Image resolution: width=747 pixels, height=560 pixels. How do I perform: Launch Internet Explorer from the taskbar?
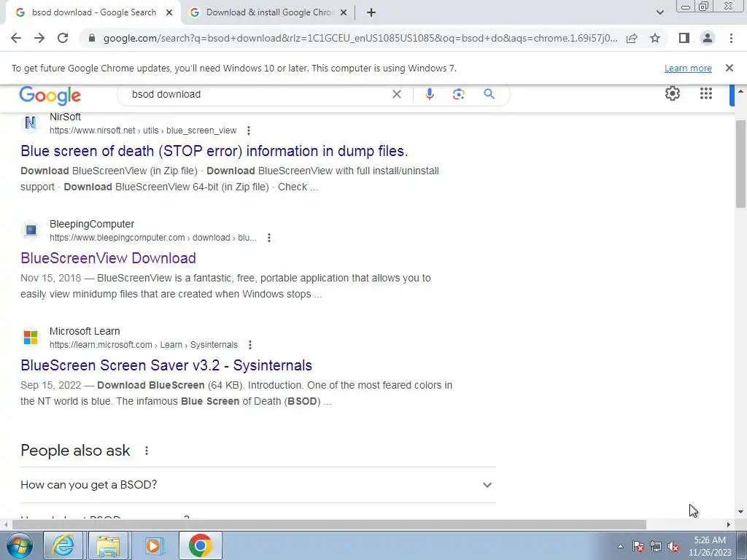(63, 545)
